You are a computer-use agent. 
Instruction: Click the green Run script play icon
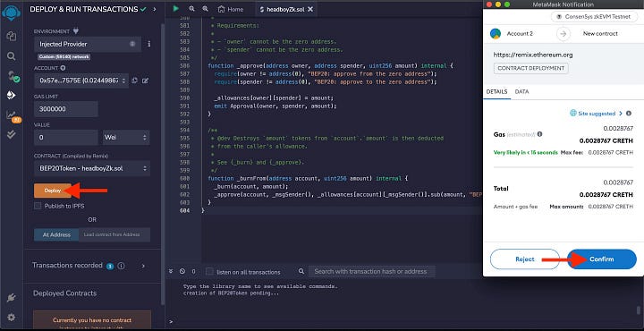[176, 9]
